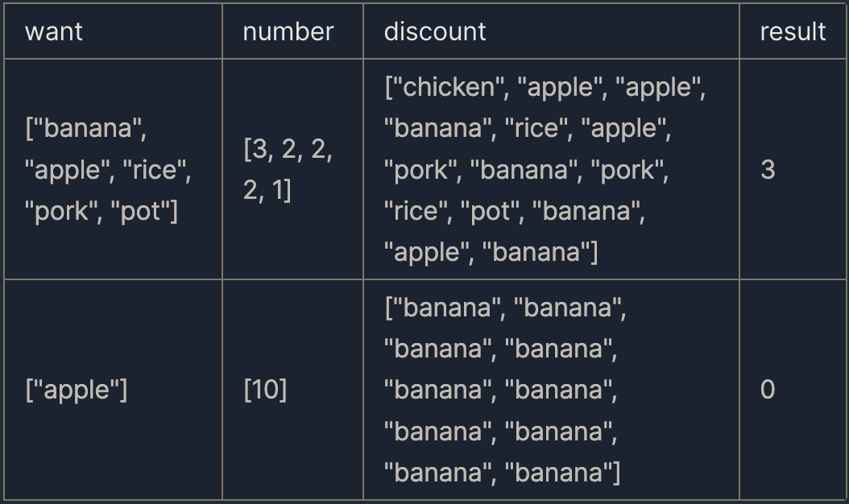The height and width of the screenshot is (504, 849).
Task: Select the number cell showing [3, 2, 2, 2, 1]
Action: click(x=292, y=169)
